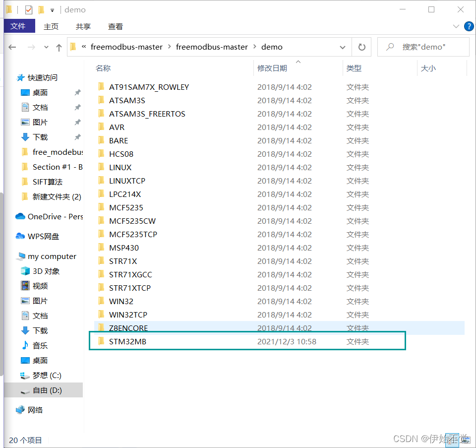476x448 pixels.
Task: Open 梦想 (C:) drive
Action: pos(47,376)
